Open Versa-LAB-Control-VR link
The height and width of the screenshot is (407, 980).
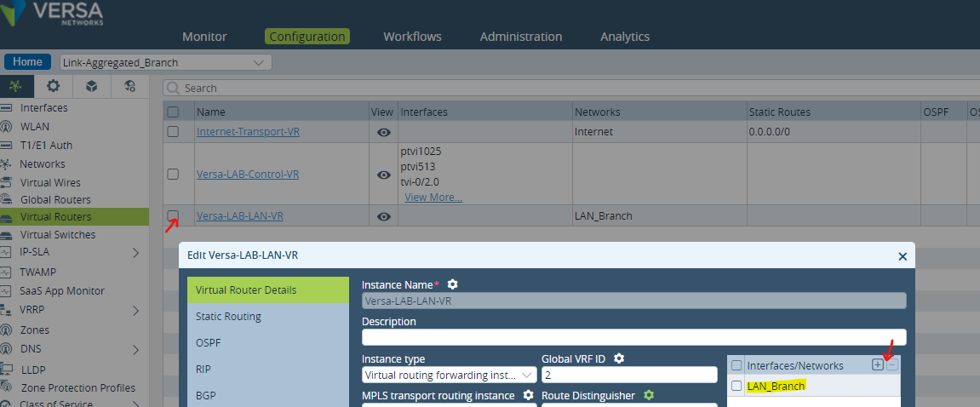pyautogui.click(x=248, y=175)
